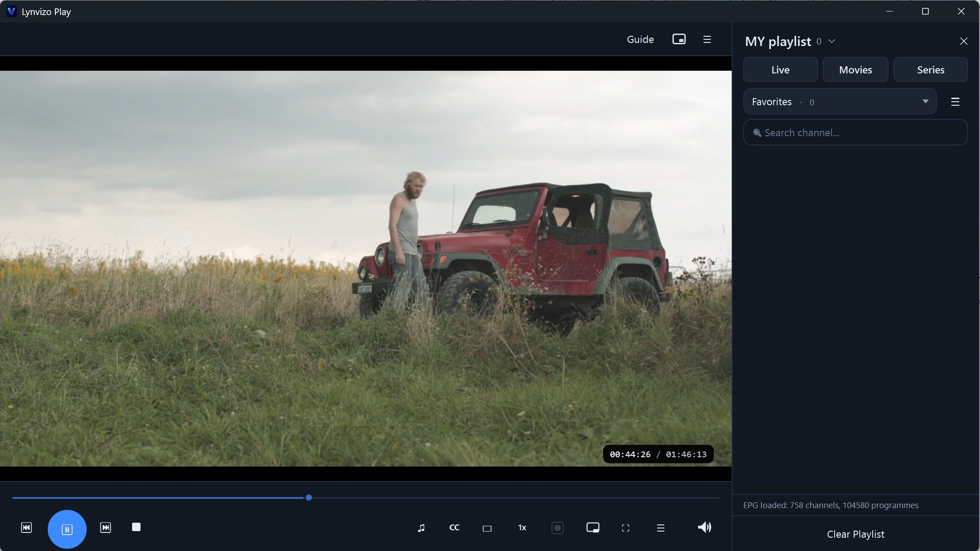Open category list menu beside Favorites

[x=955, y=102]
